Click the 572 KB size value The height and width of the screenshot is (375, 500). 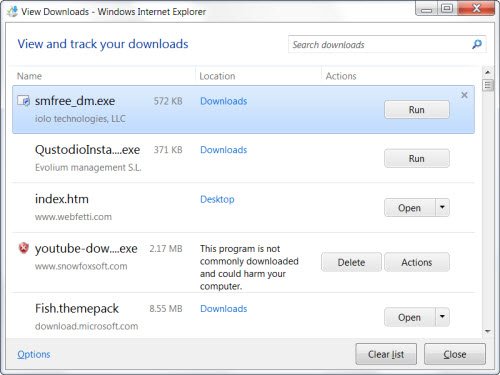pos(168,101)
